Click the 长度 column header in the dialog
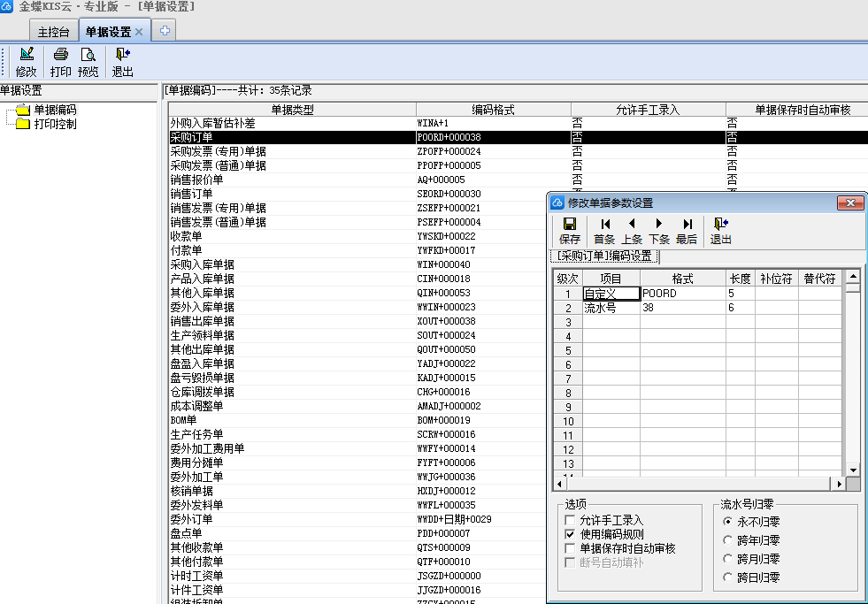This screenshot has width=868, height=604. (740, 279)
